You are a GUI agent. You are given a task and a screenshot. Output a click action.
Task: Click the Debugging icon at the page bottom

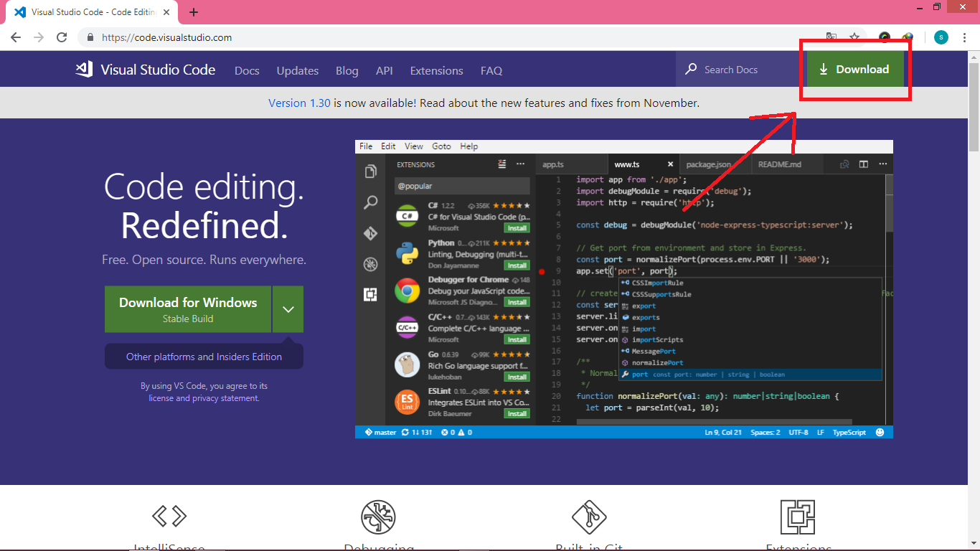(378, 515)
